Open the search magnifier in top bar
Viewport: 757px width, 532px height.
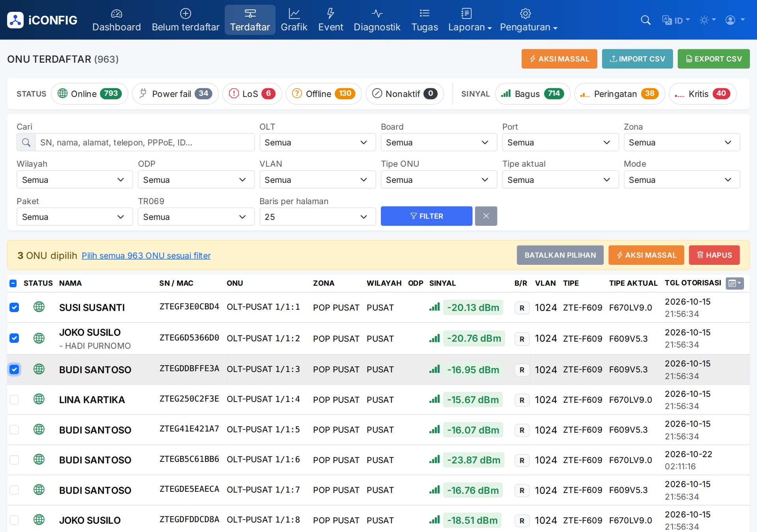(645, 20)
